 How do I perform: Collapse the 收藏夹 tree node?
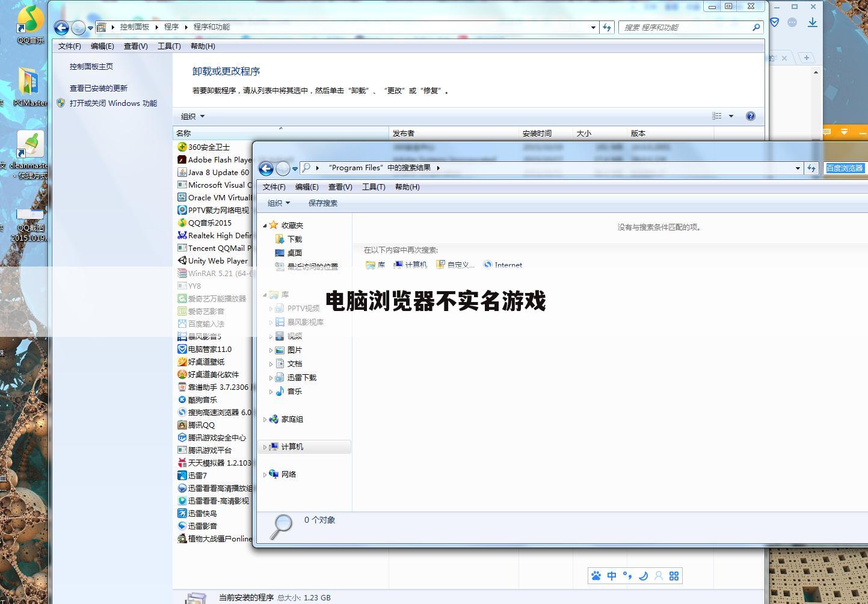tap(265, 226)
